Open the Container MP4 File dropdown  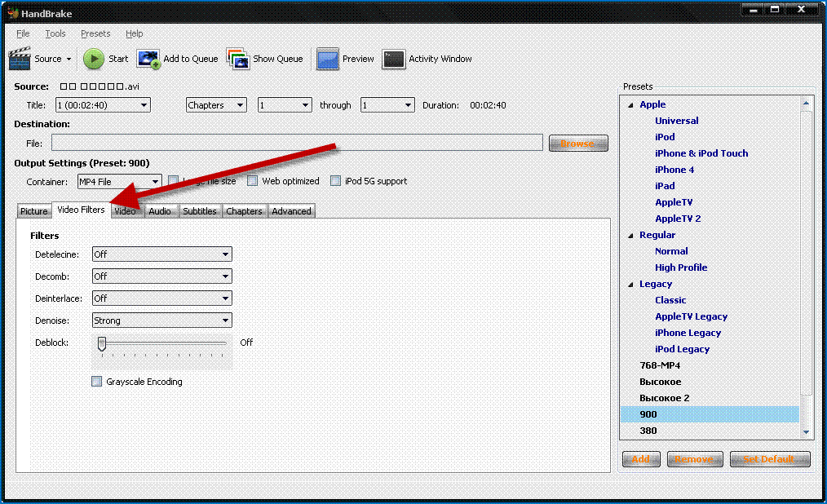pyautogui.click(x=120, y=181)
